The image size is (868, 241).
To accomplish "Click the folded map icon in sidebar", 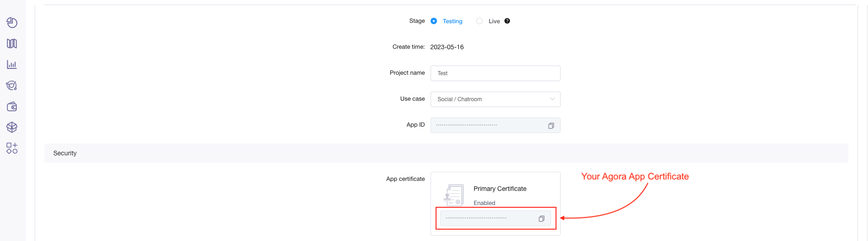I will [12, 44].
